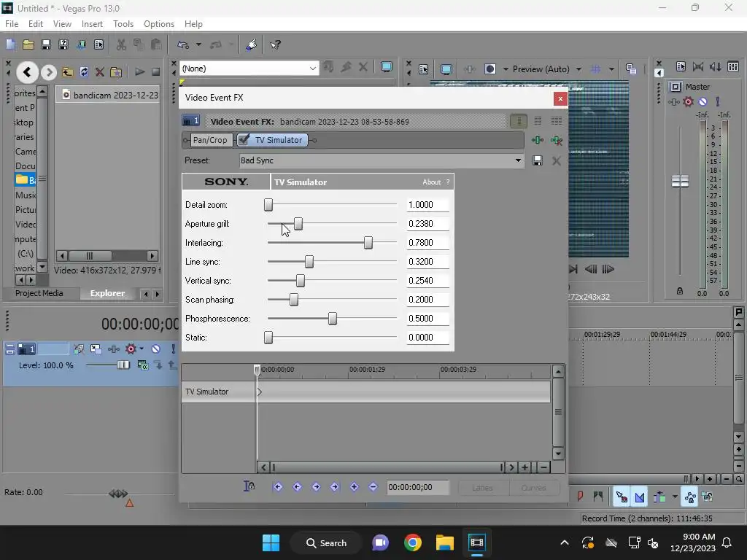The image size is (747, 560).
Task: Go to the previous keyframe
Action: tap(297, 486)
